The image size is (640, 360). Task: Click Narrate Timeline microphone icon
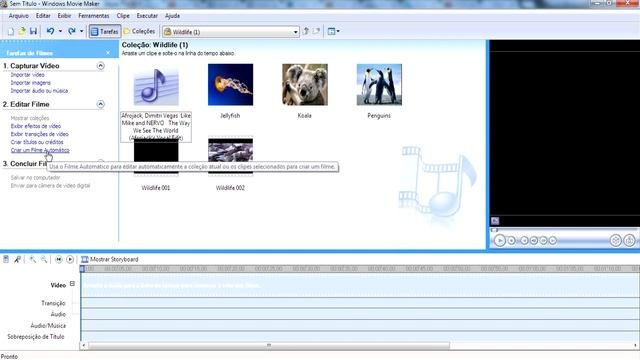click(18, 259)
